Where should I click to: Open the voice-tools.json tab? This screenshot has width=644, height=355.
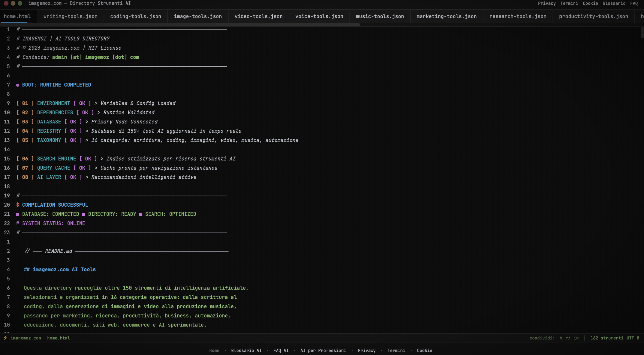319,16
